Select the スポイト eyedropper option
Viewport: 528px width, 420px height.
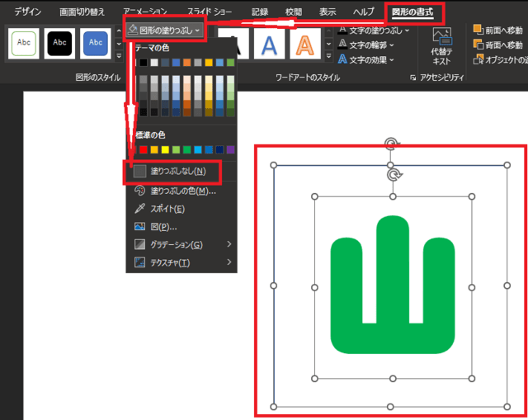[139, 209]
